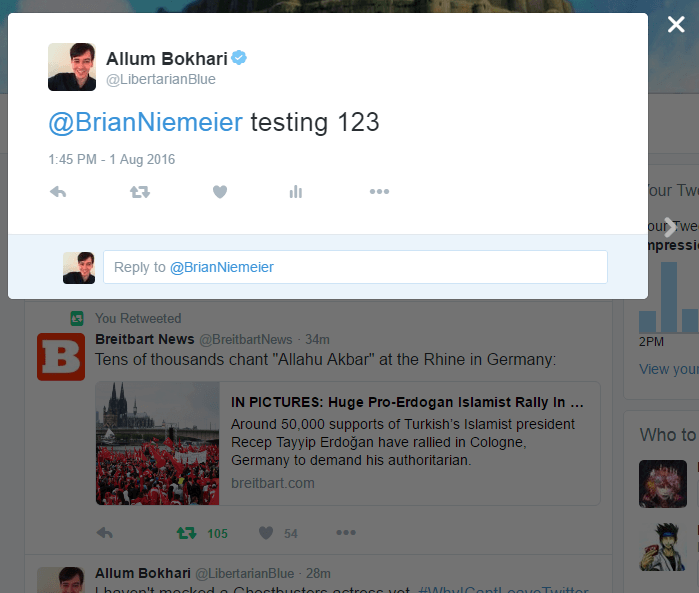Reply to the Breitbart News tweet
The width and height of the screenshot is (699, 593).
point(105,533)
